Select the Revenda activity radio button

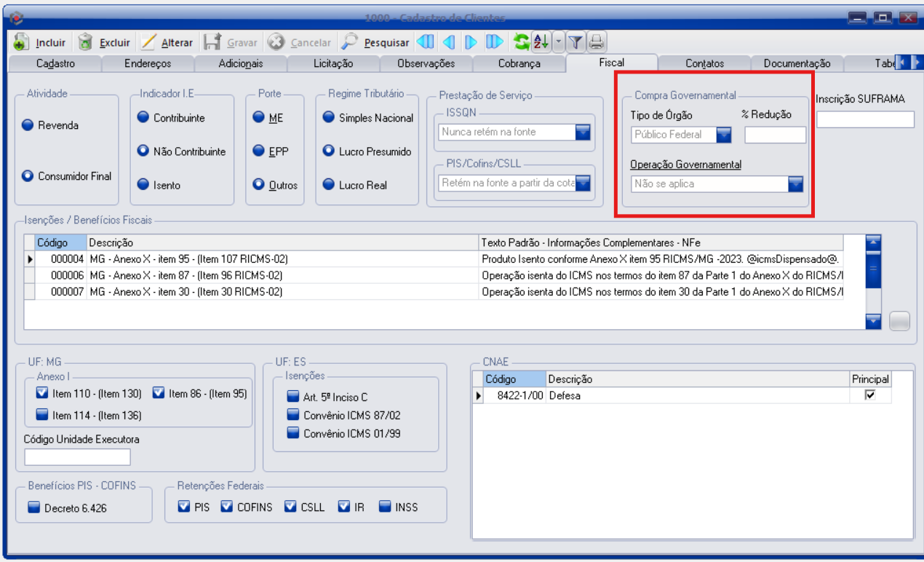click(x=28, y=125)
